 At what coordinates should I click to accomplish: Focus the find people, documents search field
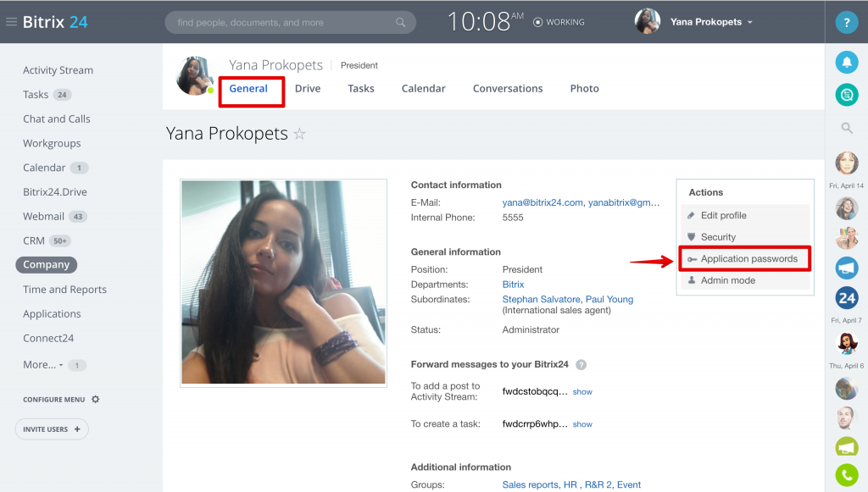[290, 23]
